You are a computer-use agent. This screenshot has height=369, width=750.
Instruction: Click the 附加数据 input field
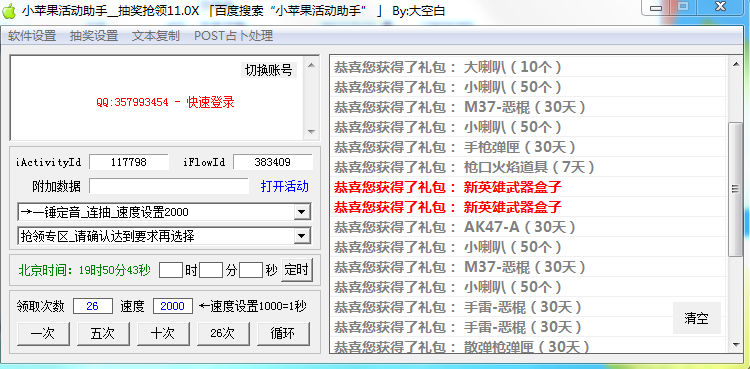169,186
